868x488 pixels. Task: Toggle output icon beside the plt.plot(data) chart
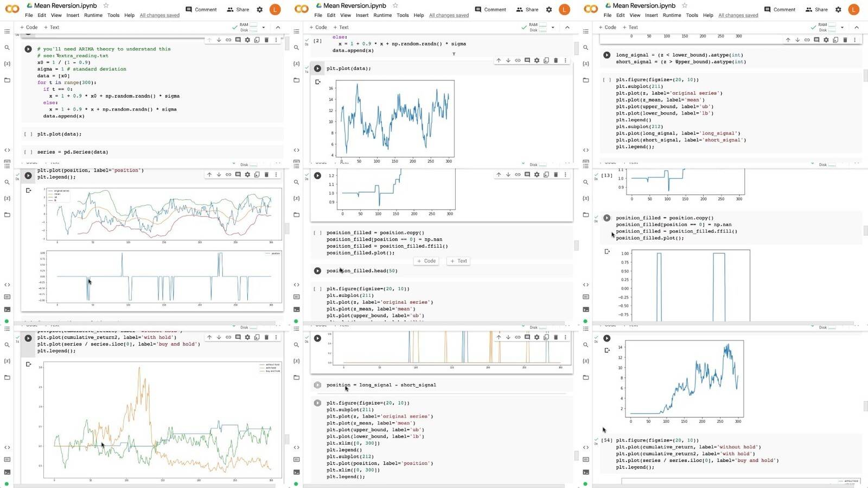point(317,82)
